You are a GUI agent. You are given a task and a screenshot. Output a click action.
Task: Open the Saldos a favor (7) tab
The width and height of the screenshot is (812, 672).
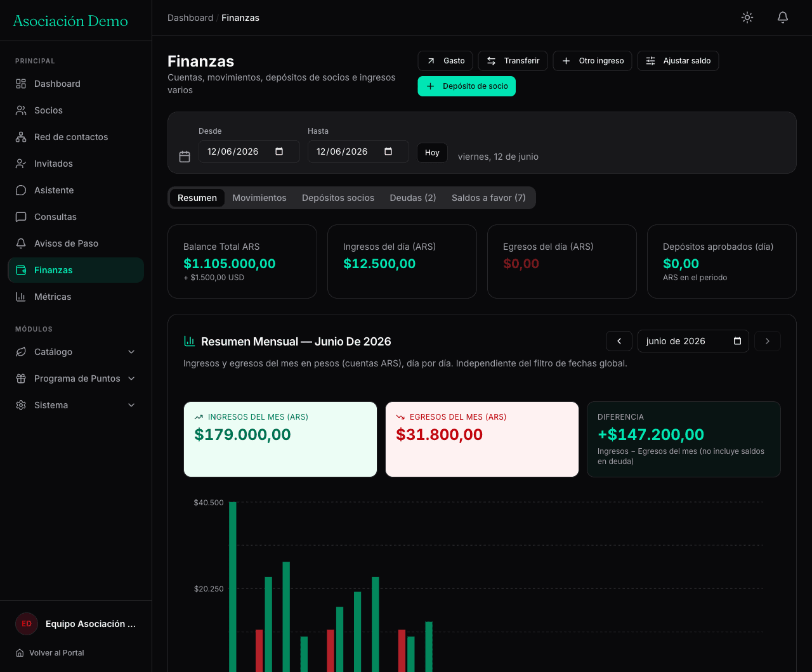click(x=488, y=198)
